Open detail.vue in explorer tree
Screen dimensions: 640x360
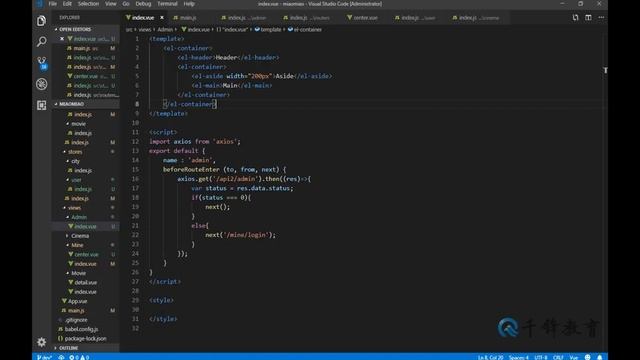[85, 282]
